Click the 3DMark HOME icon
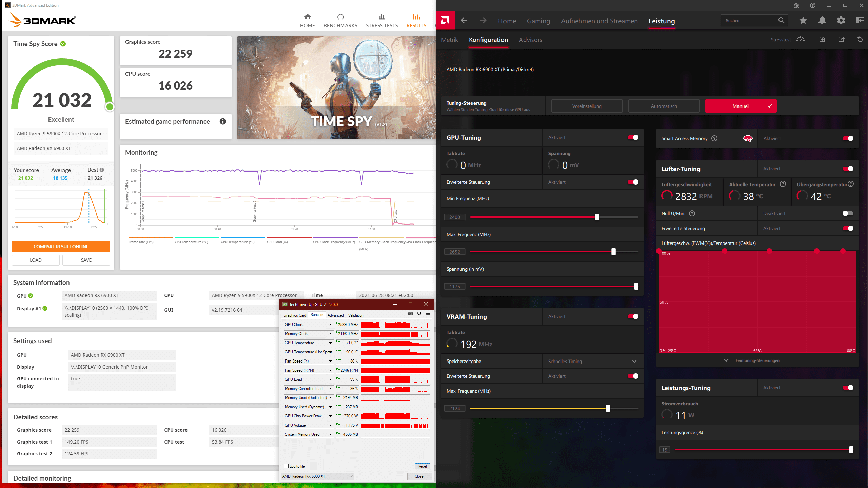Screen dimensions: 868x488 click(x=307, y=17)
